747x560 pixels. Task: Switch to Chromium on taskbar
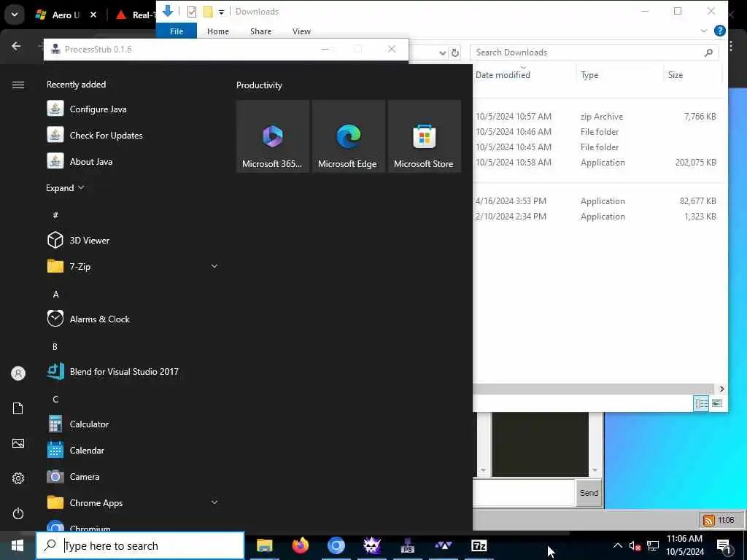(336, 545)
